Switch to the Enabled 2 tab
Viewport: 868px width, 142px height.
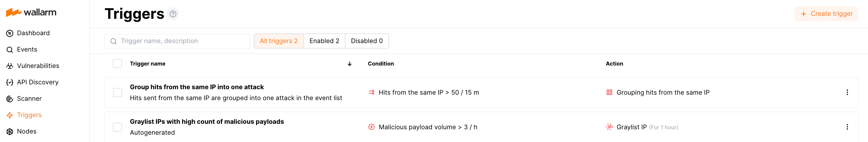tap(324, 41)
